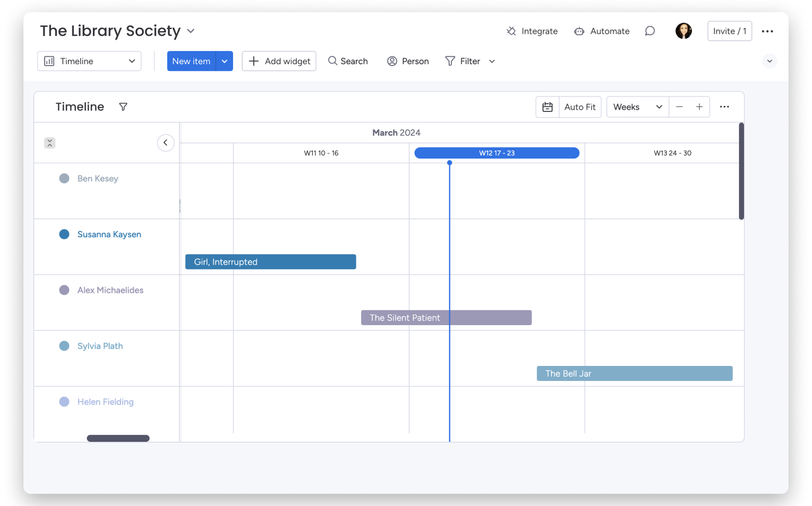This screenshot has height=506, width=812.
Task: Open Timeline widget three-dot menu
Action: pyautogui.click(x=724, y=107)
